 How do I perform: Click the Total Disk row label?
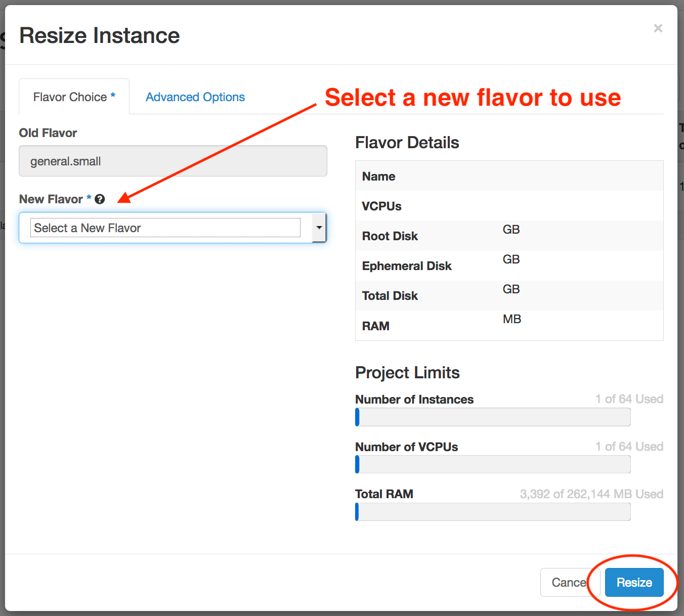pyautogui.click(x=390, y=296)
